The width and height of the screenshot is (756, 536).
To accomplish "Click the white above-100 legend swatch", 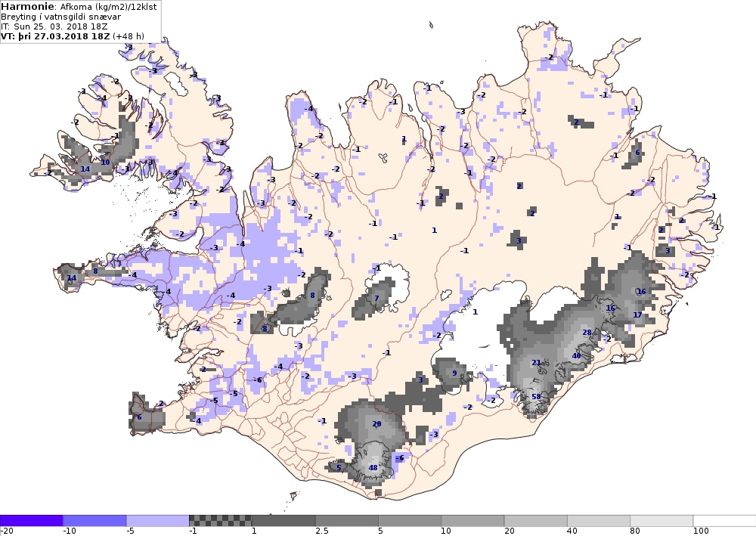I will pos(725,521).
